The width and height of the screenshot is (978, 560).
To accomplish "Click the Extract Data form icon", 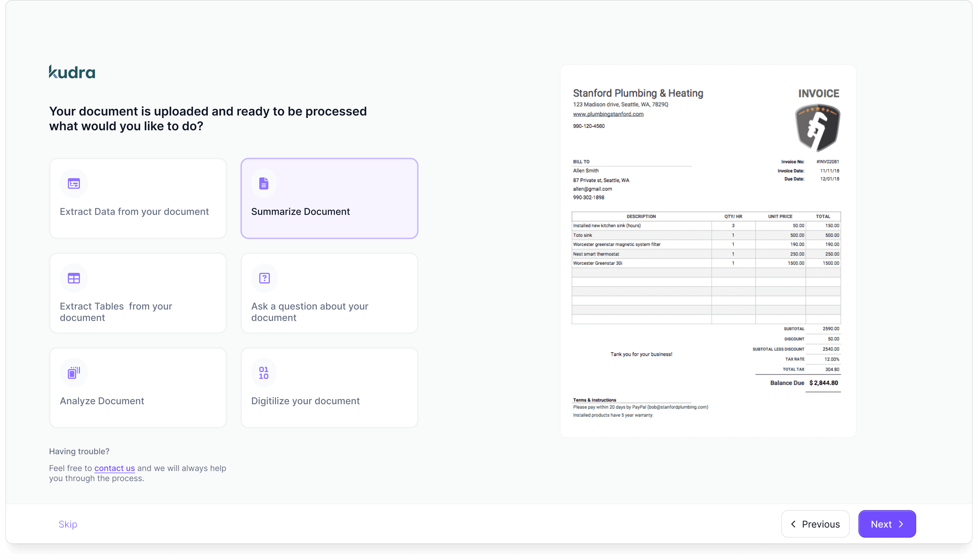I will [x=73, y=184].
